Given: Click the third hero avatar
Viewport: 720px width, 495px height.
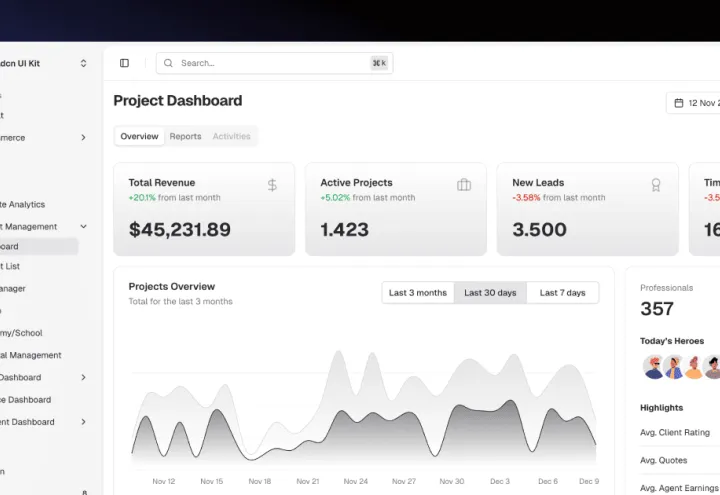Looking at the screenshot, I should click(694, 367).
